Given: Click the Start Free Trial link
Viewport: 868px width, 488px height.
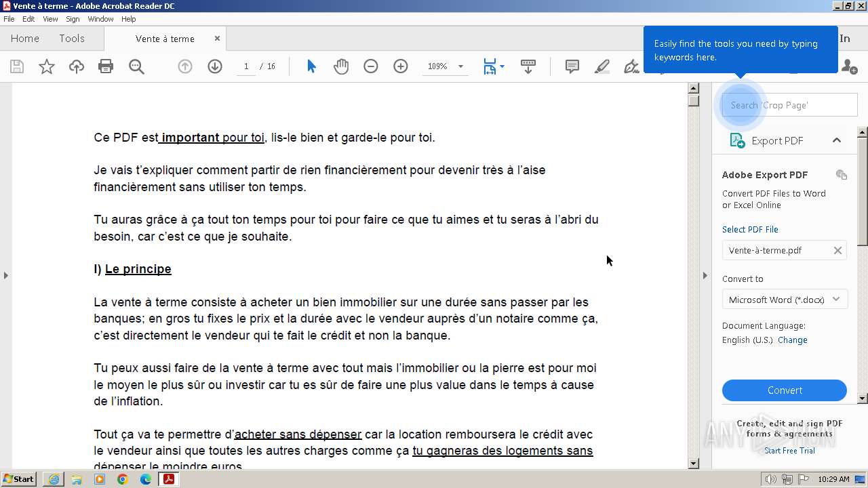Looking at the screenshot, I should point(789,451).
